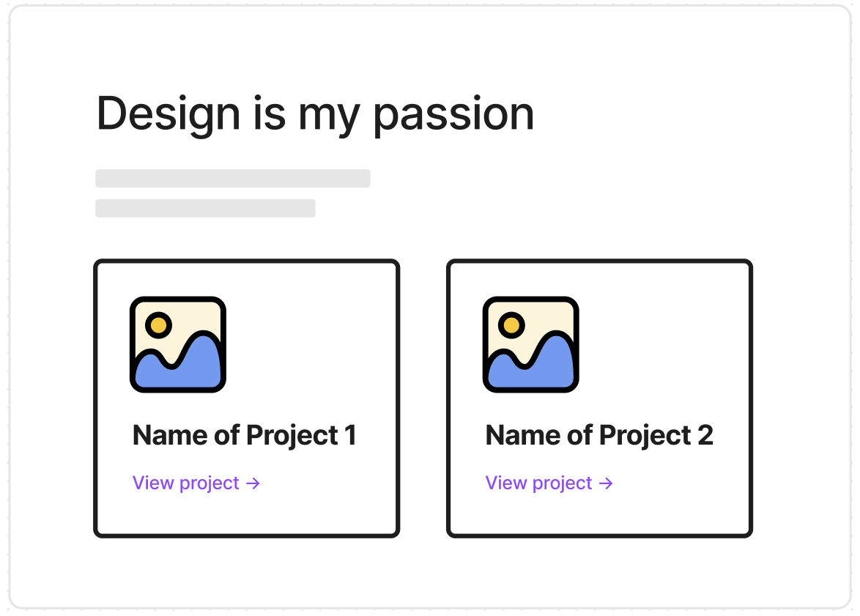
Task: Click the yellow sun in Project 1's picture icon
Action: (158, 325)
